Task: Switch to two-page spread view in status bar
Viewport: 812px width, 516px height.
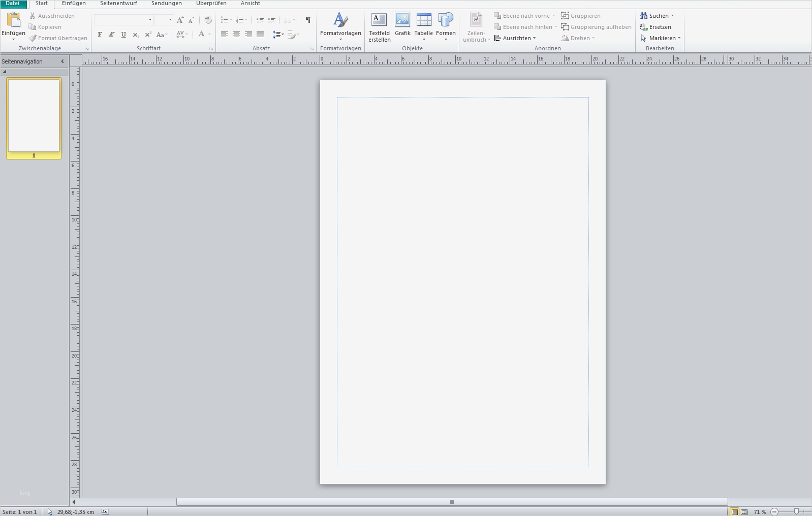Action: tap(744, 512)
